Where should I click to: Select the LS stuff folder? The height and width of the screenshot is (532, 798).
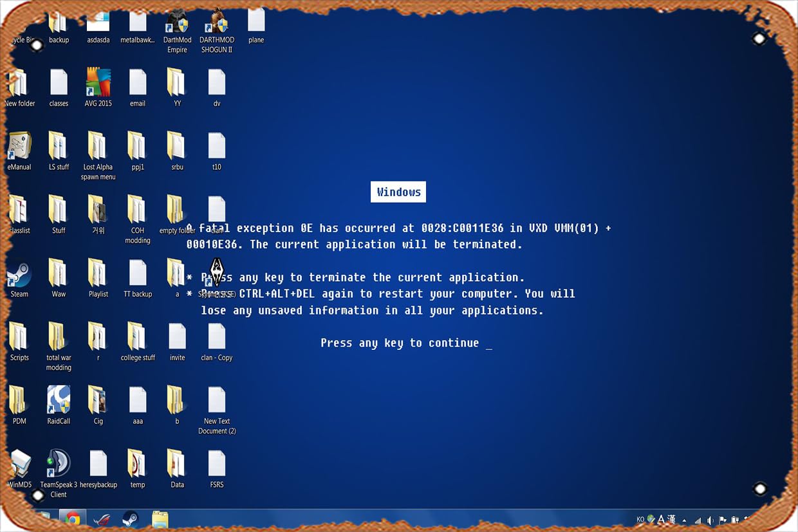point(59,152)
